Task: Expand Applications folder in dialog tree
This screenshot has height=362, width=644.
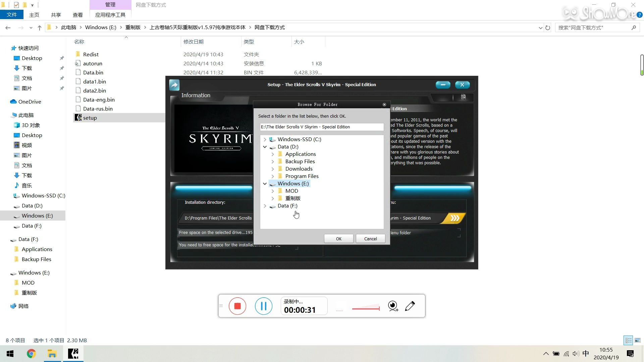Action: [x=273, y=154]
